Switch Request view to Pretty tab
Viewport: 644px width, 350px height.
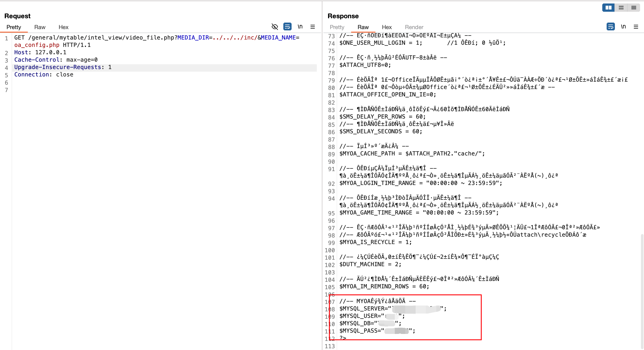[x=13, y=27]
